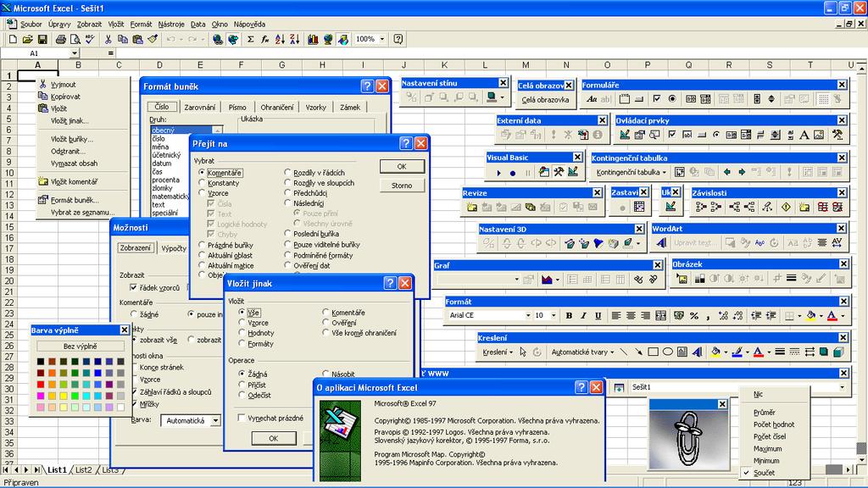Apply Percent style in Formát toolbar

(x=693, y=315)
